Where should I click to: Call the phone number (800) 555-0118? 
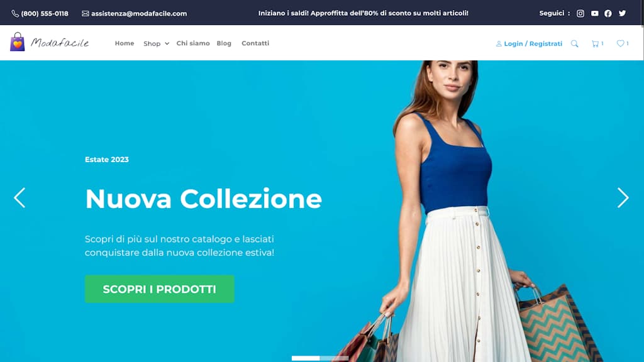tap(40, 14)
